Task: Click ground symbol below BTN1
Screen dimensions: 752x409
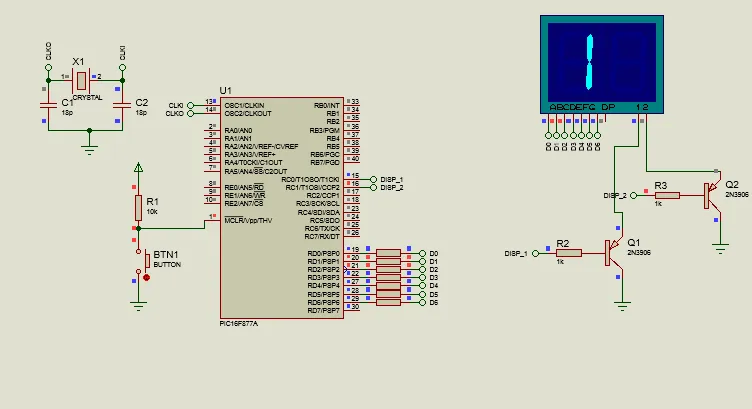Action: 138,306
